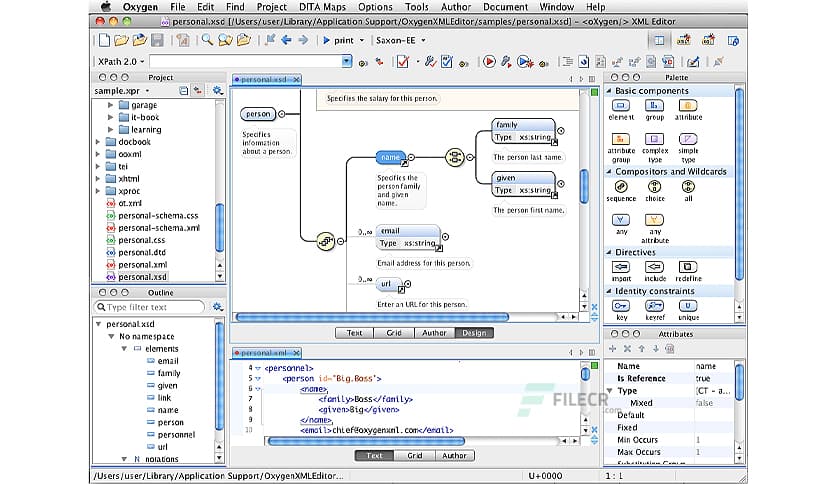The width and height of the screenshot is (836, 484).
Task: Toggle expand circle beside email element
Action: point(445,237)
